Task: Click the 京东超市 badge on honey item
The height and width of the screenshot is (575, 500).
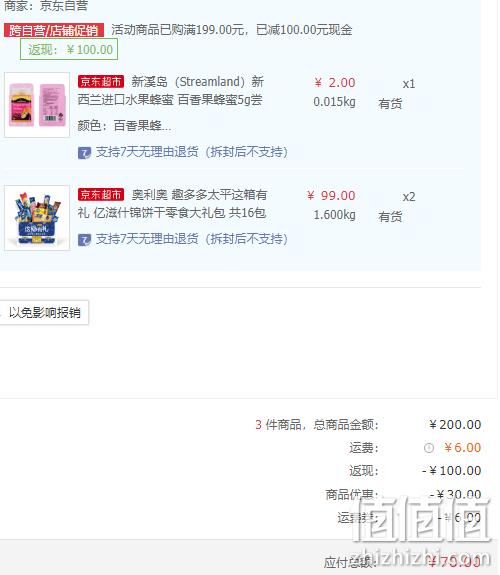Action: (101, 81)
